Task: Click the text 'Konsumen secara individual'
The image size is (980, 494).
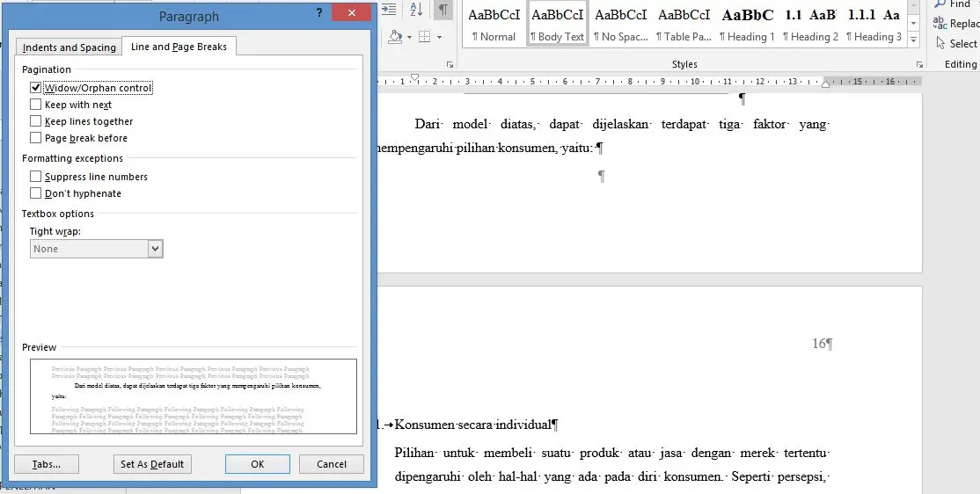Action: click(472, 425)
